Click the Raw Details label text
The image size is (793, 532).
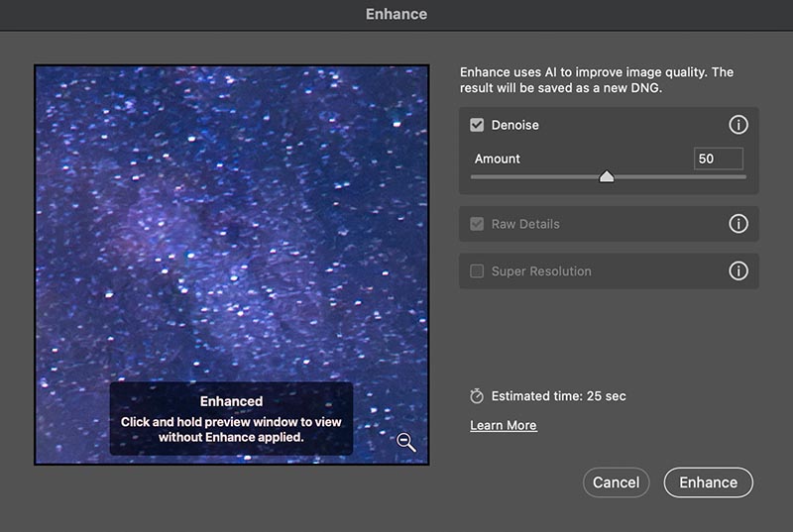pyautogui.click(x=525, y=224)
